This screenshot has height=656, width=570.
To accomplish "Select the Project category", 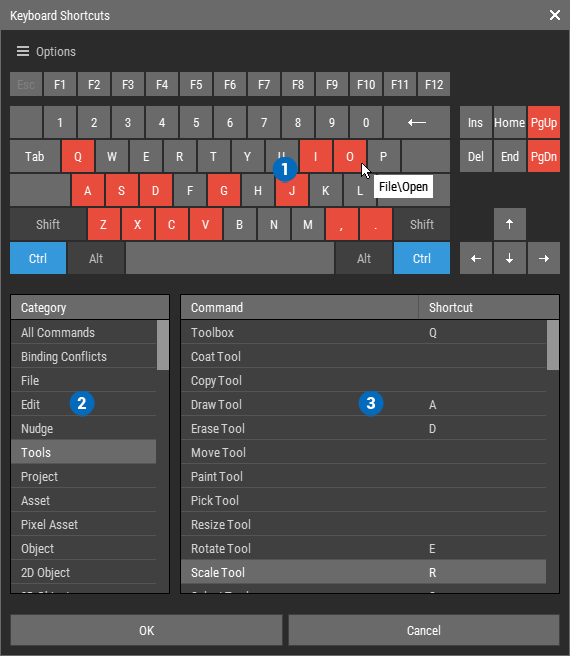I will click(x=84, y=477).
